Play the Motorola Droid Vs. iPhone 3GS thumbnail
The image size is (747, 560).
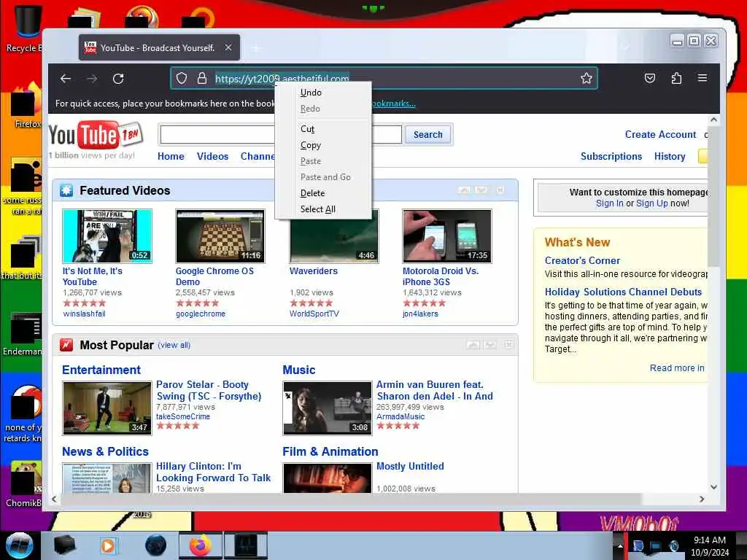pos(447,236)
